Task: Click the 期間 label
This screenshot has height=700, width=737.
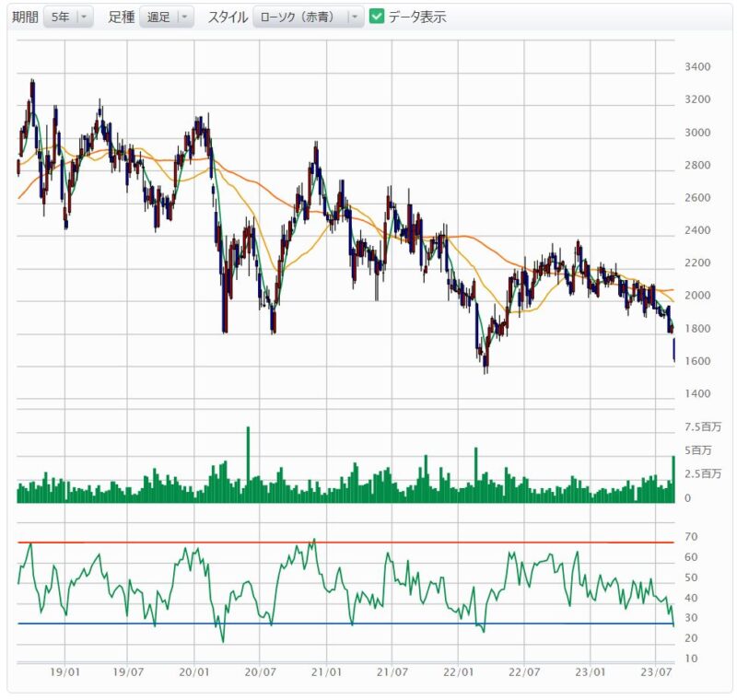Action: (x=25, y=17)
